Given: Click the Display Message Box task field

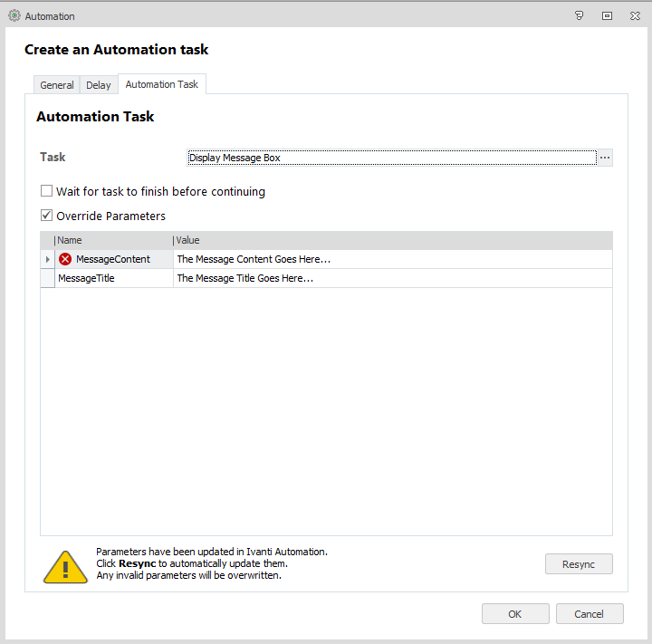Looking at the screenshot, I should pyautogui.click(x=390, y=158).
